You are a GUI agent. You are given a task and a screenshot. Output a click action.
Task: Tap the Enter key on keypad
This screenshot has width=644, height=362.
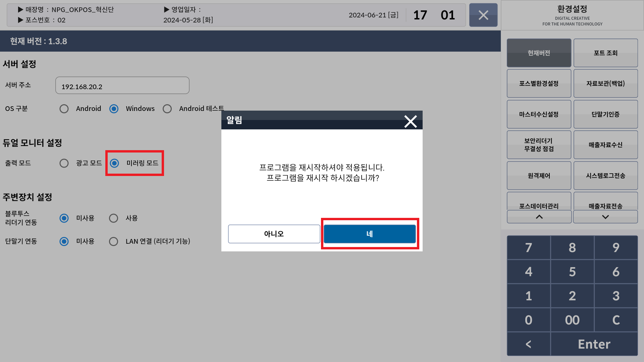tap(594, 344)
